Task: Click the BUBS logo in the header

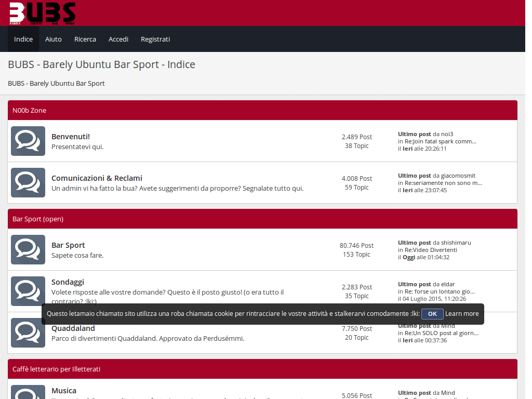Action: click(43, 13)
